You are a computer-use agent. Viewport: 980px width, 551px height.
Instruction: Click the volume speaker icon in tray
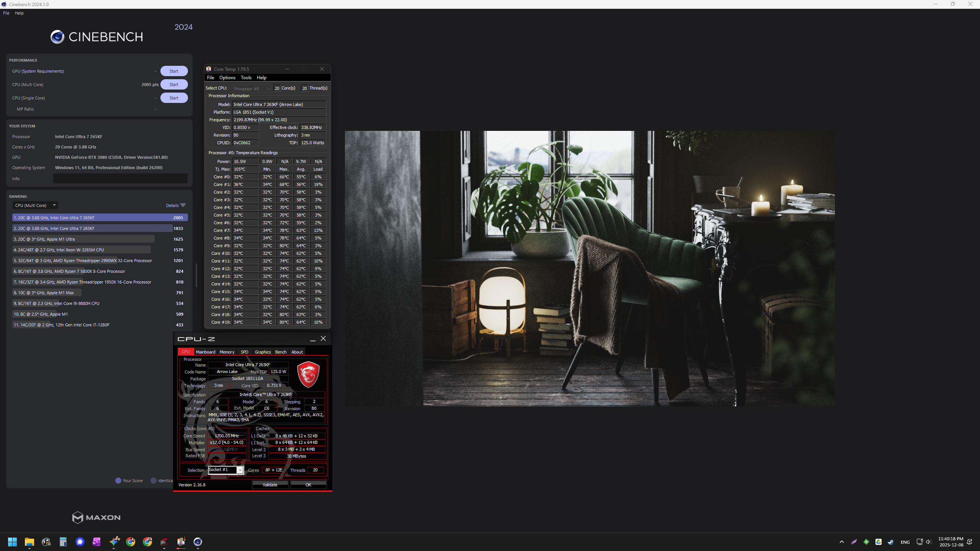tap(928, 542)
